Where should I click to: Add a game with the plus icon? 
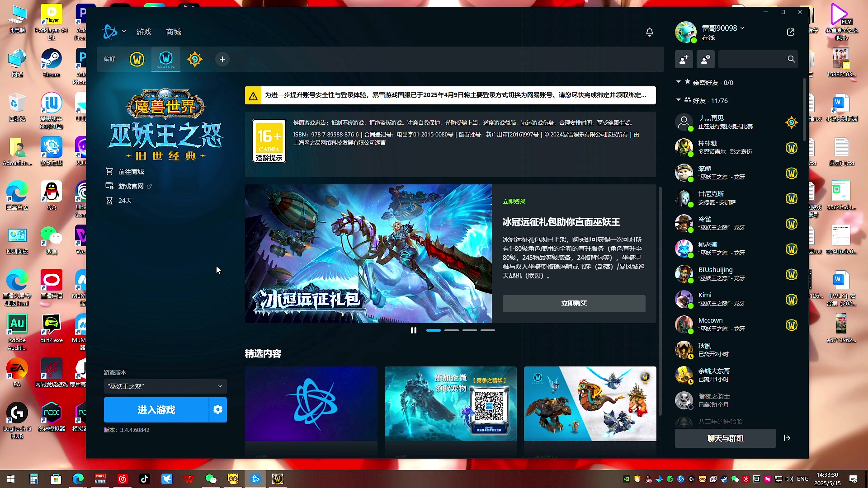[x=222, y=59]
